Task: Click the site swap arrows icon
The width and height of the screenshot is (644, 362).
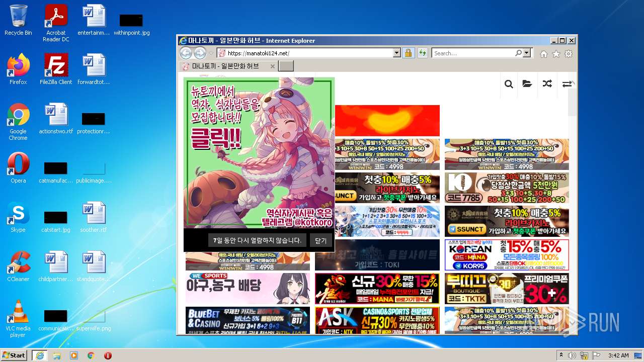Action: (x=567, y=84)
